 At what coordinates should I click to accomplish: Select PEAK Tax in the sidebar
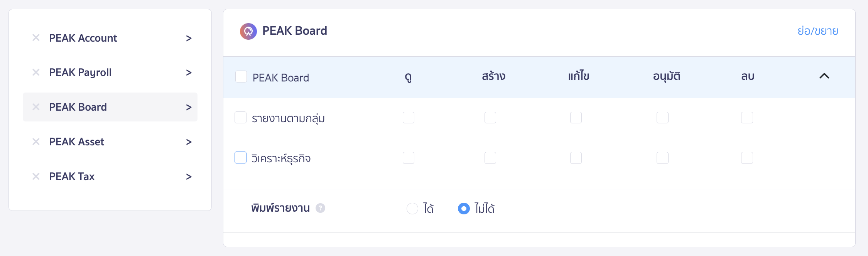coord(72,177)
